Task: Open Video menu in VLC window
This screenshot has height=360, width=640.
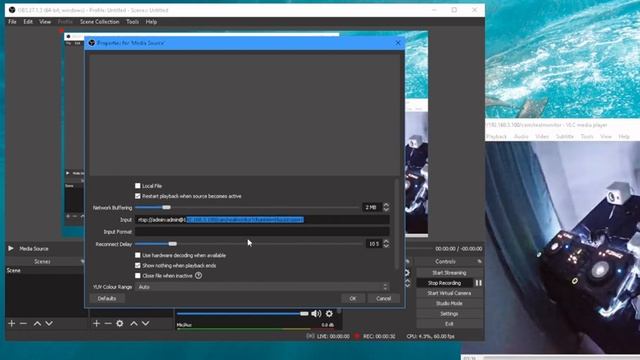Action: (542, 136)
